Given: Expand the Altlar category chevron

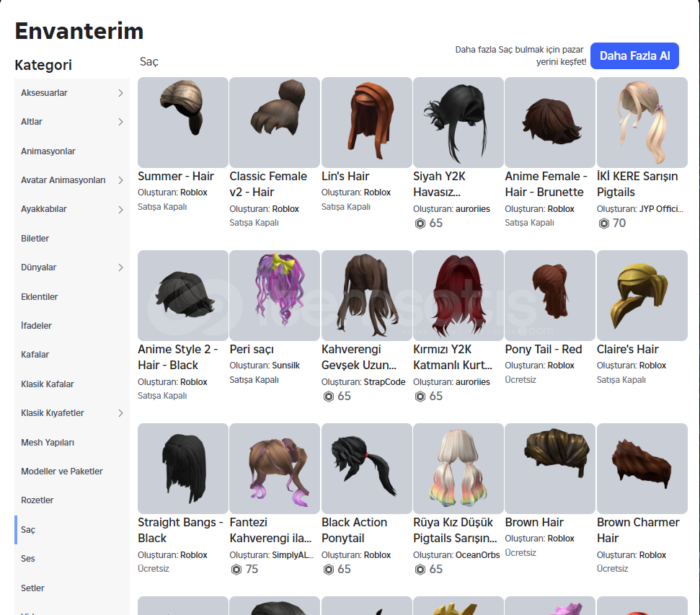Looking at the screenshot, I should [x=120, y=122].
